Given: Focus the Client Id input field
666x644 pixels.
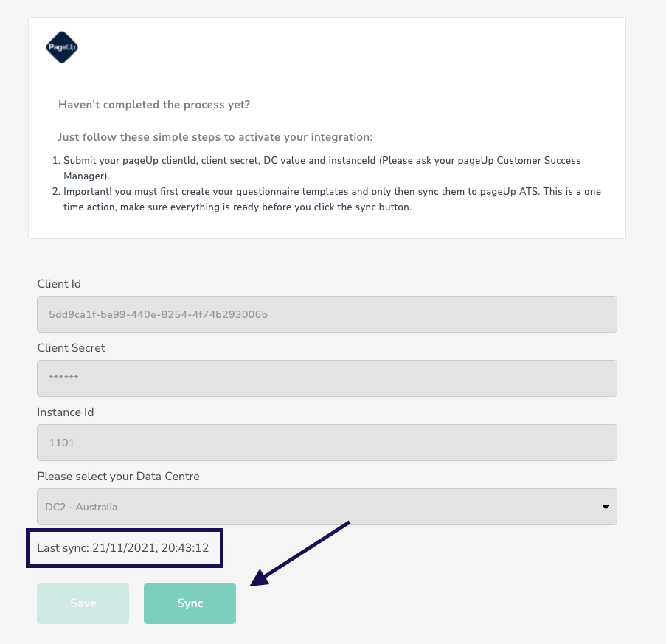Looking at the screenshot, I should coord(327,314).
